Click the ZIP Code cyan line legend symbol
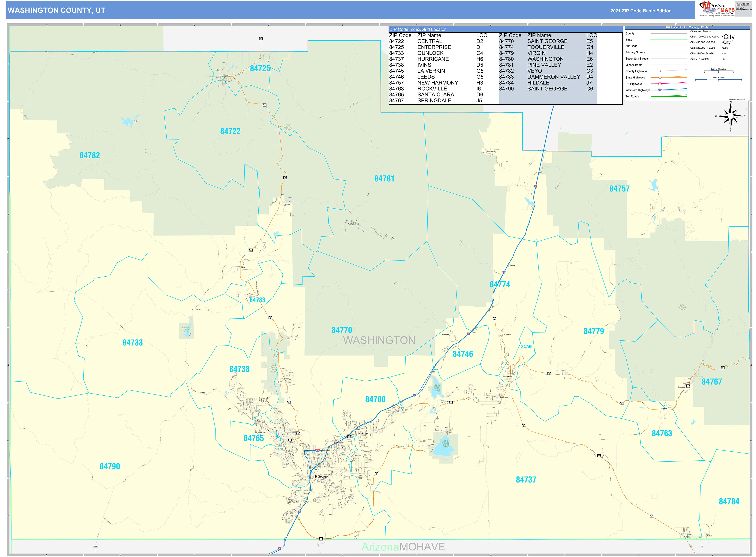The width and height of the screenshot is (756, 557). pyautogui.click(x=669, y=46)
